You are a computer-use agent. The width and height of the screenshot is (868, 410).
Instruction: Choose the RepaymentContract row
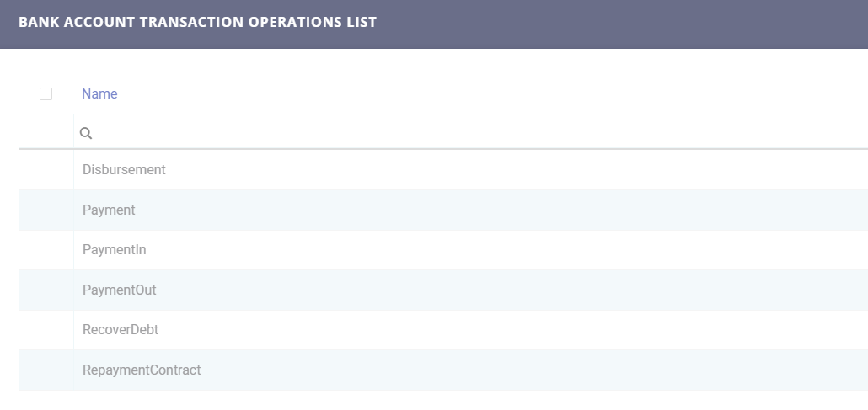142,370
